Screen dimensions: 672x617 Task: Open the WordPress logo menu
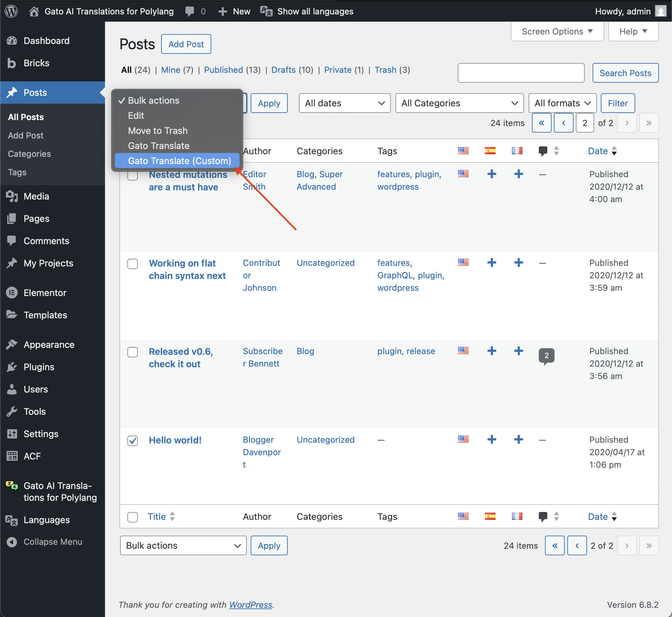(11, 11)
